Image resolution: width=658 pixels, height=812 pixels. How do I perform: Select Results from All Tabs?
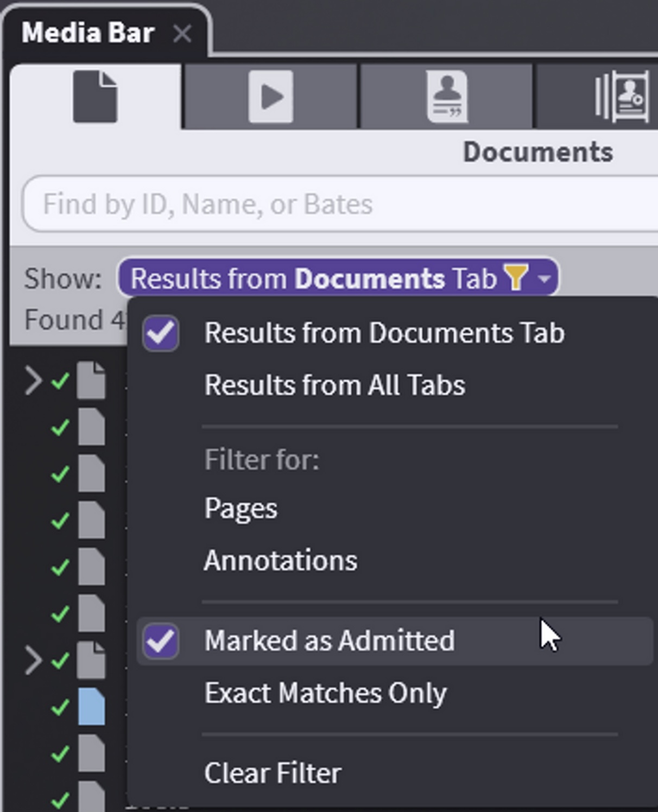click(x=334, y=385)
